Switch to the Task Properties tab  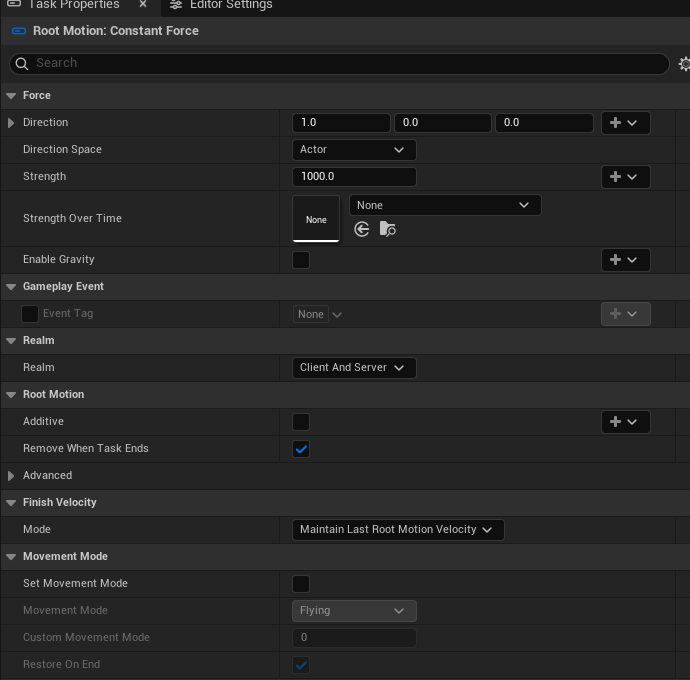74,5
